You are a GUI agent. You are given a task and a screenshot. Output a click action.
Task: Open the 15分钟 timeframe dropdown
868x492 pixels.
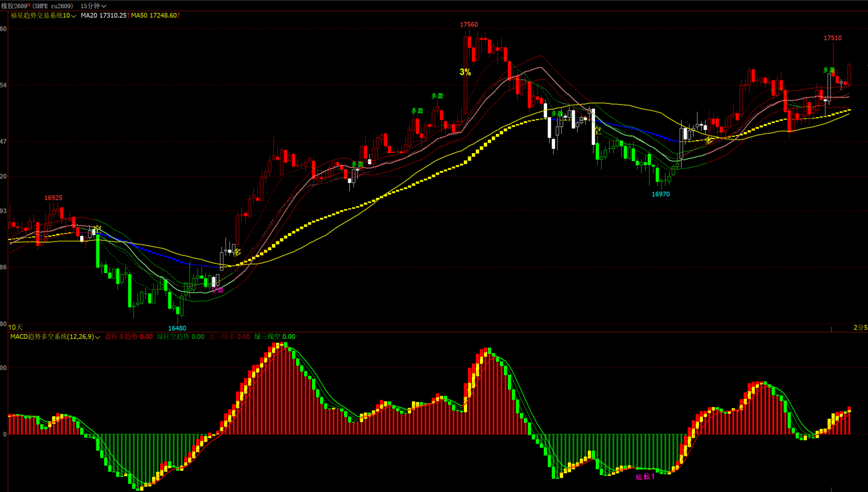click(x=93, y=6)
